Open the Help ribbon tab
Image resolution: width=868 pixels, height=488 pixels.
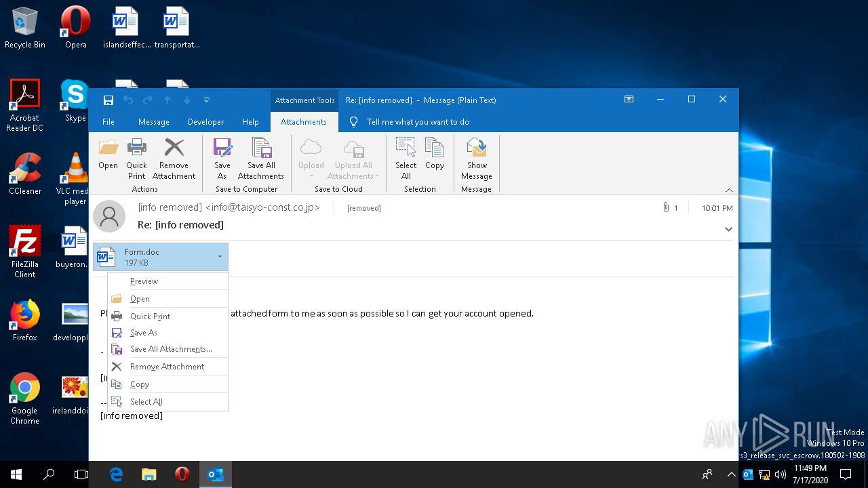pyautogui.click(x=250, y=122)
